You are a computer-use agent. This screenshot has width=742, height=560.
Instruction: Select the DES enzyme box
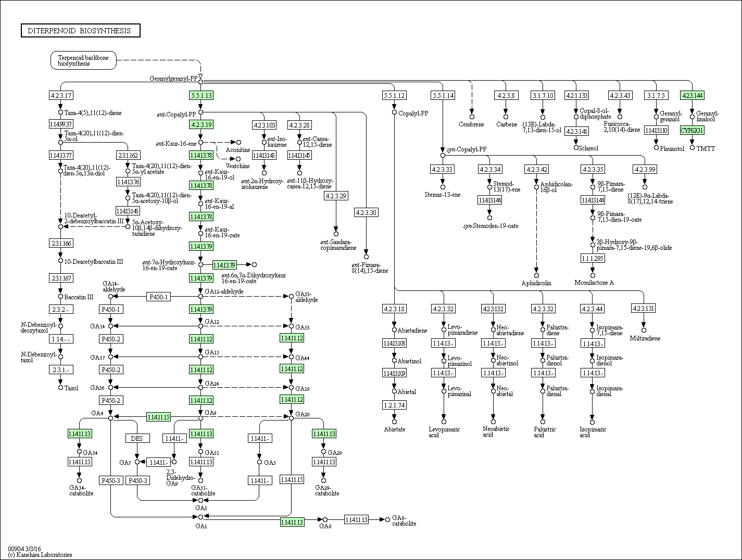(137, 438)
